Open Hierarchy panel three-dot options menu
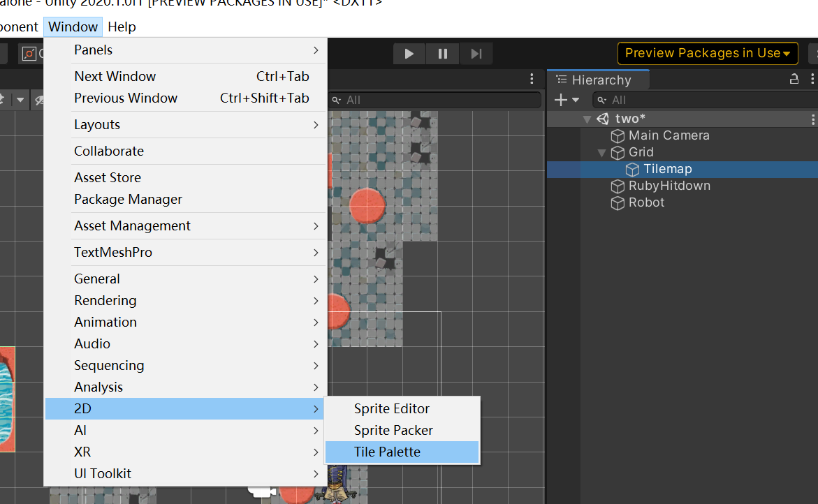The height and width of the screenshot is (504, 818). point(812,79)
